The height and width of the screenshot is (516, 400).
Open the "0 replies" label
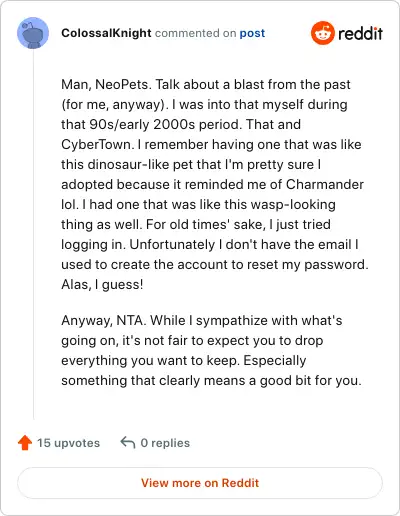[x=165, y=443]
